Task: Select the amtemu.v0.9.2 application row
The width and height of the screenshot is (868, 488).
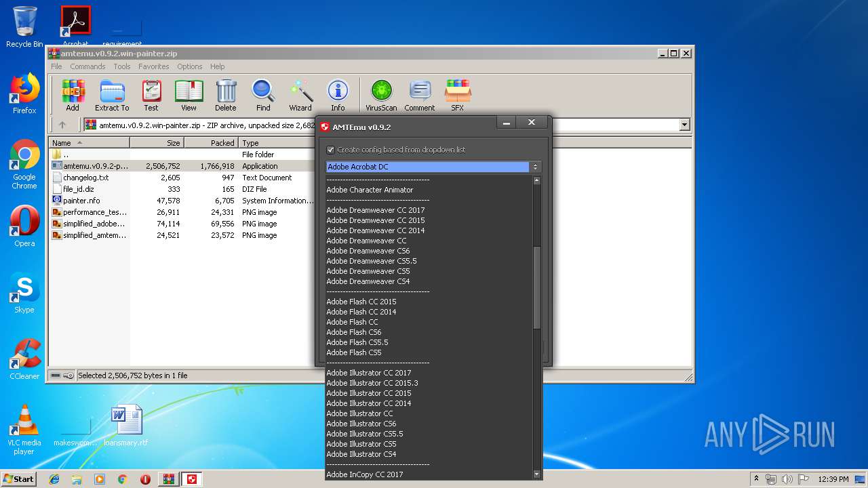Action: click(183, 166)
